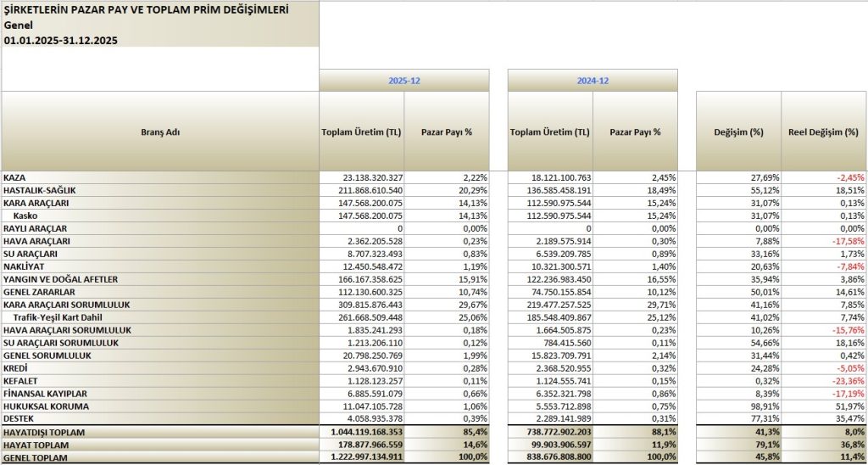Select the YANGIN VE DOĞAL AFETLER label

tap(60, 279)
